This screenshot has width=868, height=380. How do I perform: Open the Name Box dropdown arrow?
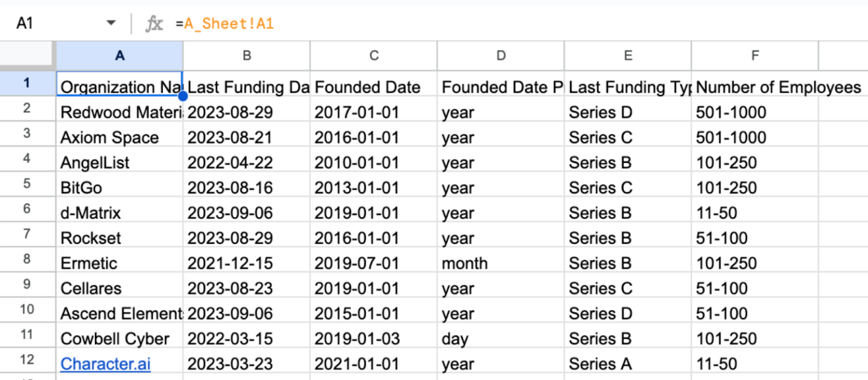pyautogui.click(x=111, y=23)
